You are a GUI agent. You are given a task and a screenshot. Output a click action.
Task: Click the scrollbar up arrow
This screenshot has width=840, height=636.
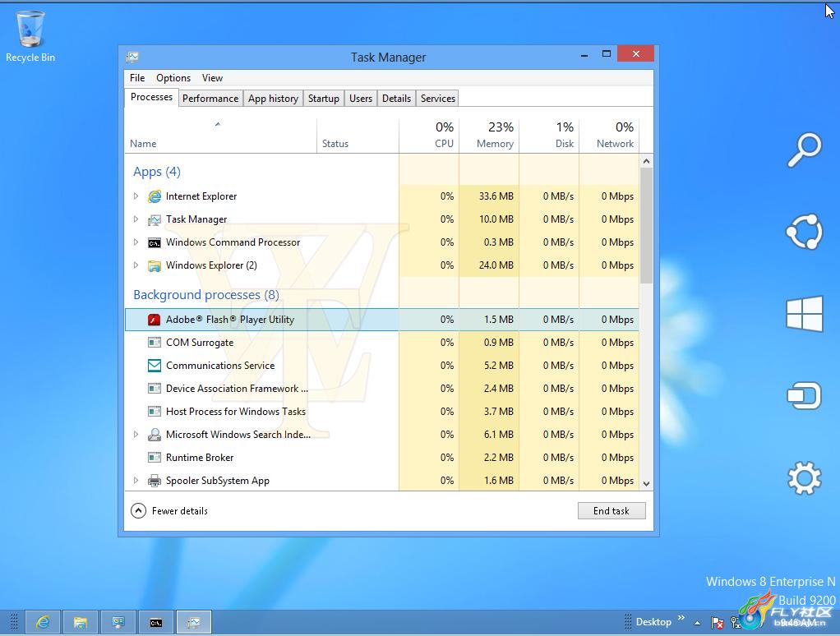646,161
